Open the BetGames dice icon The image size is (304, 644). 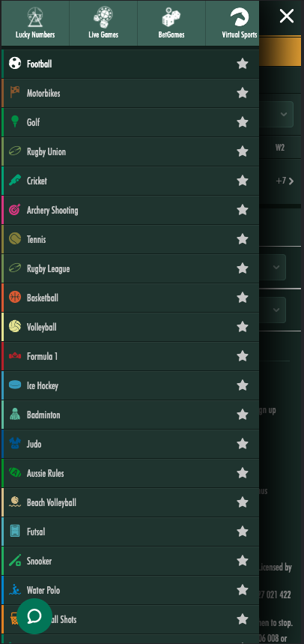click(171, 17)
